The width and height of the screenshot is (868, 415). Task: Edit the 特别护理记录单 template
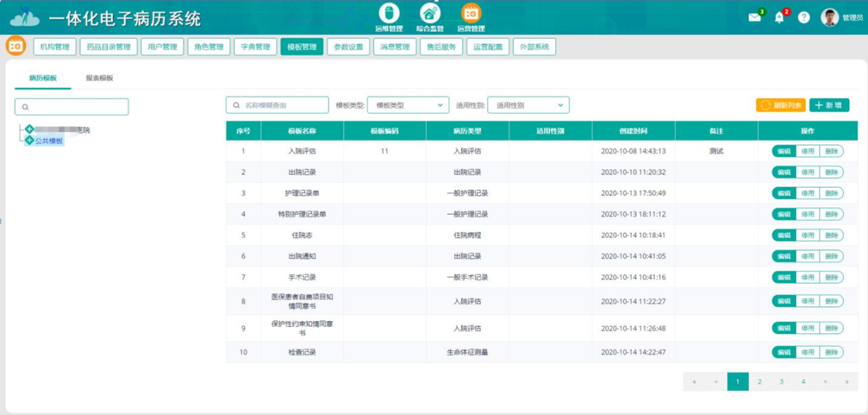(784, 214)
